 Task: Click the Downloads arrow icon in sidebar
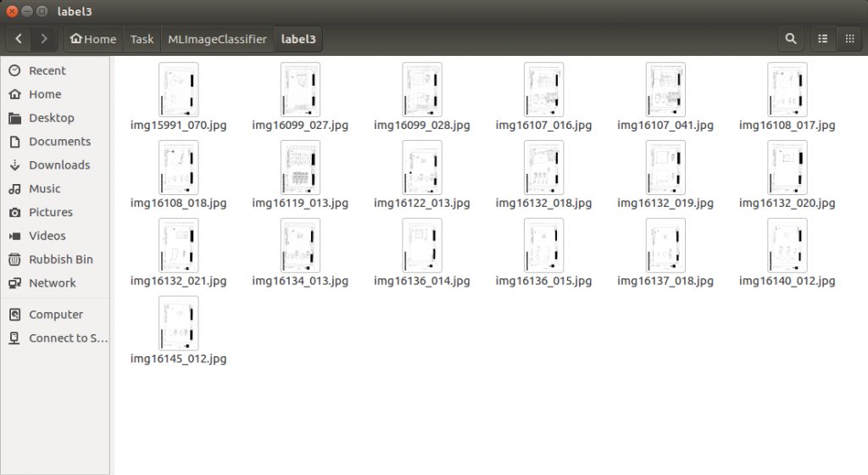(x=15, y=165)
